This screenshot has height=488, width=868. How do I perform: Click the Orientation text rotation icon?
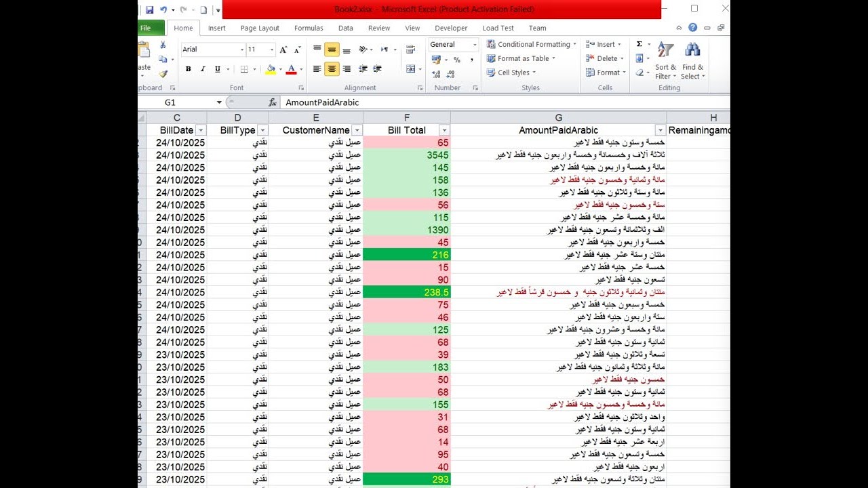[363, 49]
